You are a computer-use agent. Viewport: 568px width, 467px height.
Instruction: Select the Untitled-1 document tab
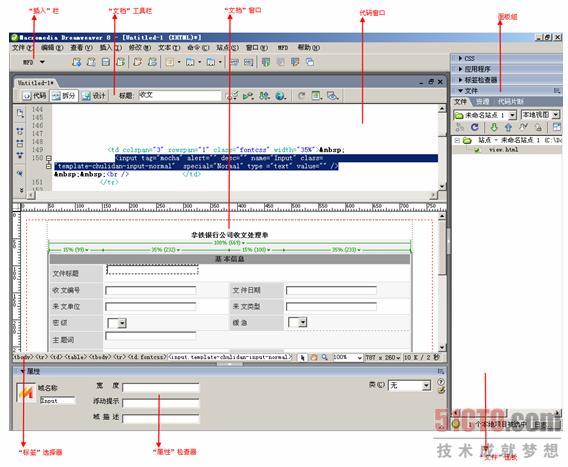[x=36, y=83]
